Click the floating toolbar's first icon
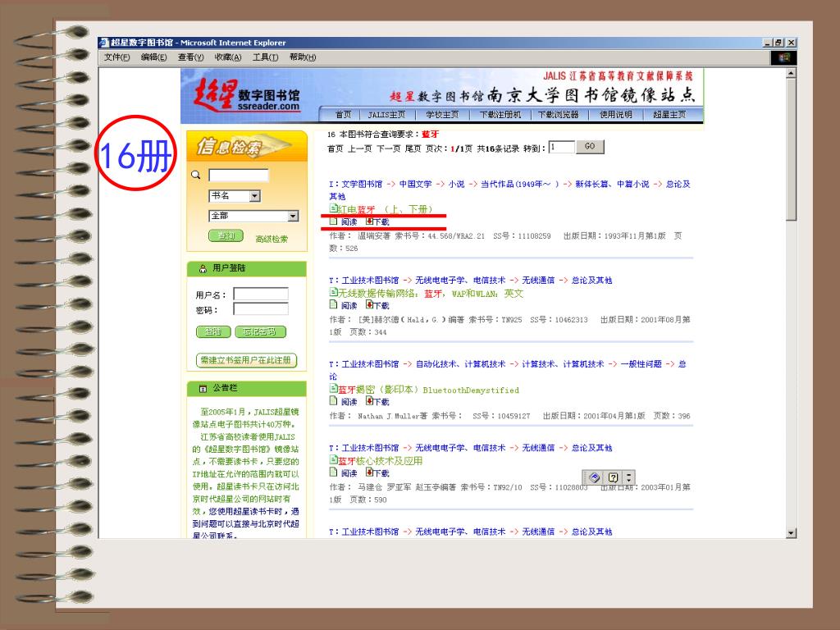Image resolution: width=840 pixels, height=630 pixels. point(594,477)
